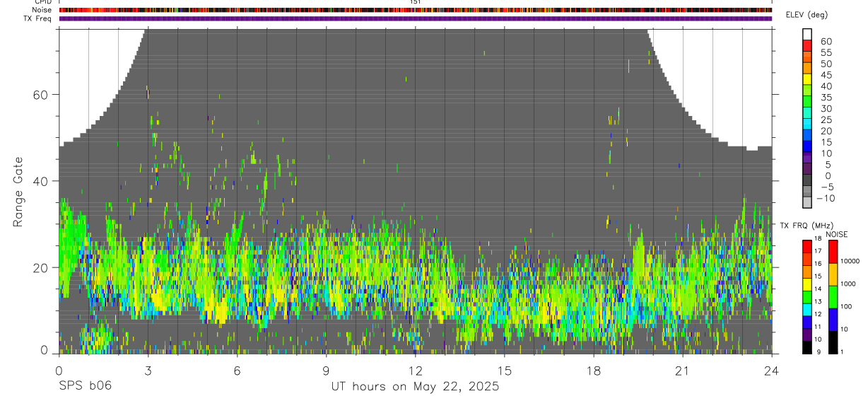Click the 60 tick on Range Gate axis
Screen dimensions: 868x401
[40, 95]
